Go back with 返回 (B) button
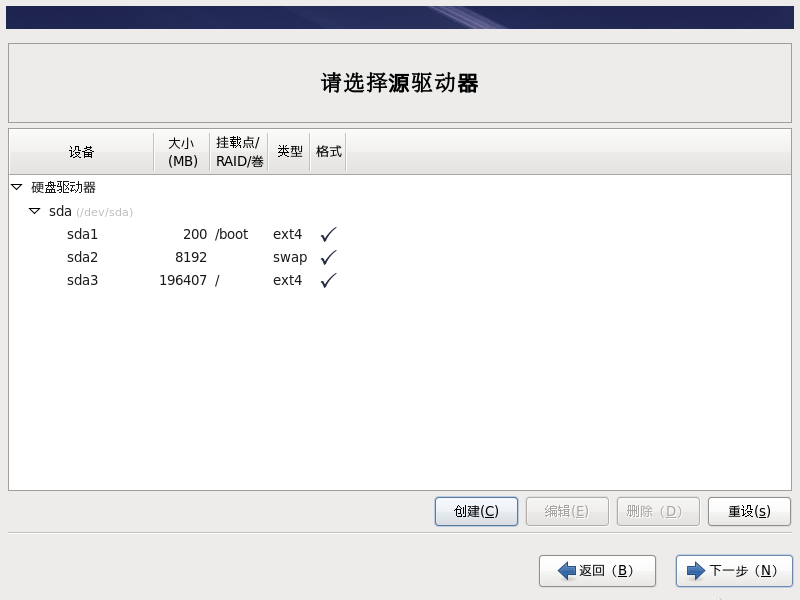Image resolution: width=800 pixels, height=600 pixels. (597, 570)
